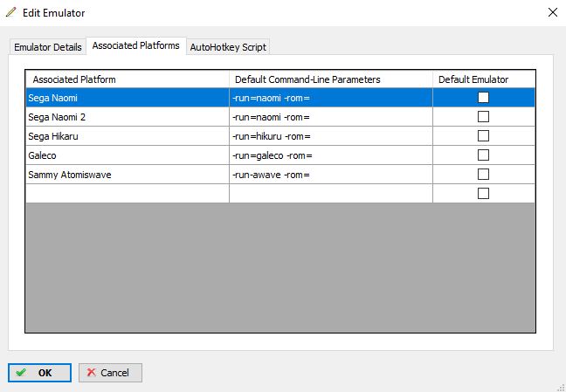Set Sammy Atomiswave as default emulator checkbox
This screenshot has width=566, height=392.
pyautogui.click(x=483, y=175)
